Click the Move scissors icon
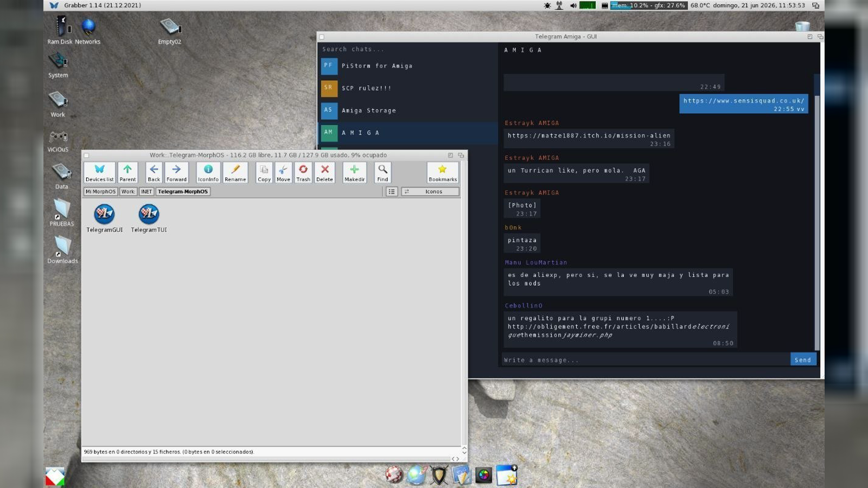This screenshot has height=488, width=868. pyautogui.click(x=283, y=172)
